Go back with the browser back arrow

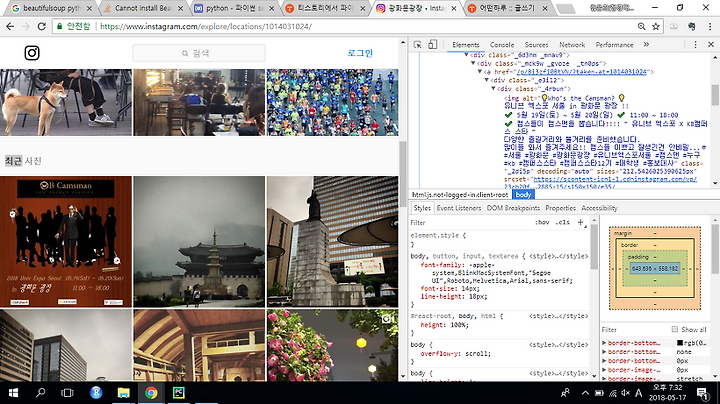(10, 27)
